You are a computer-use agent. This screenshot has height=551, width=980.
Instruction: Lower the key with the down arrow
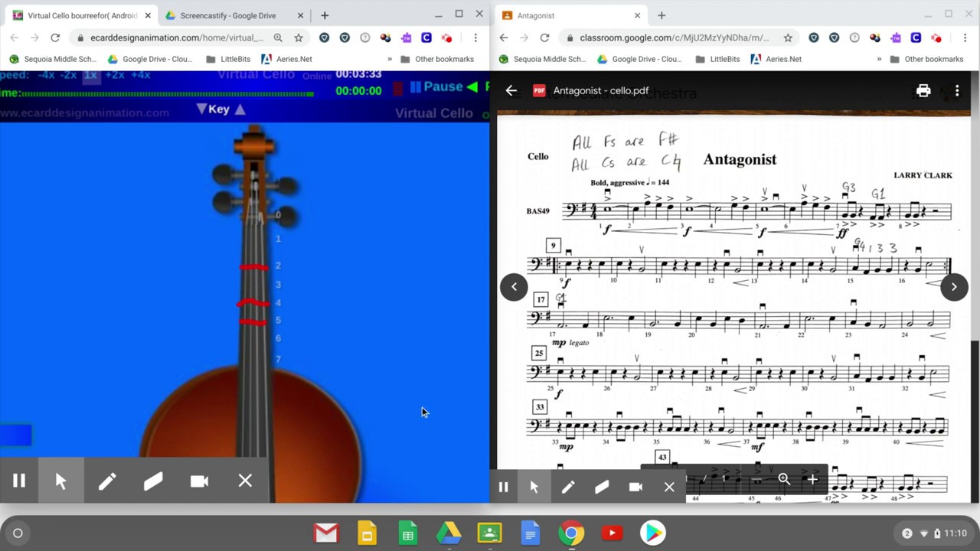click(201, 109)
